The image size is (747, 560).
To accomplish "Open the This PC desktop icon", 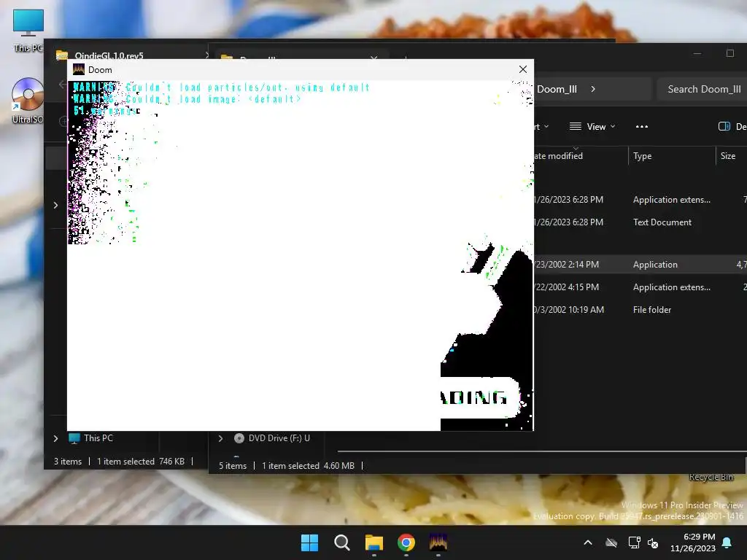I will point(28,29).
